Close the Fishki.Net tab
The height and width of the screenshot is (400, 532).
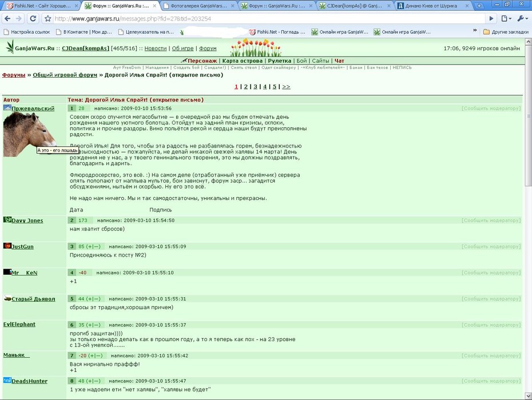tap(76, 6)
